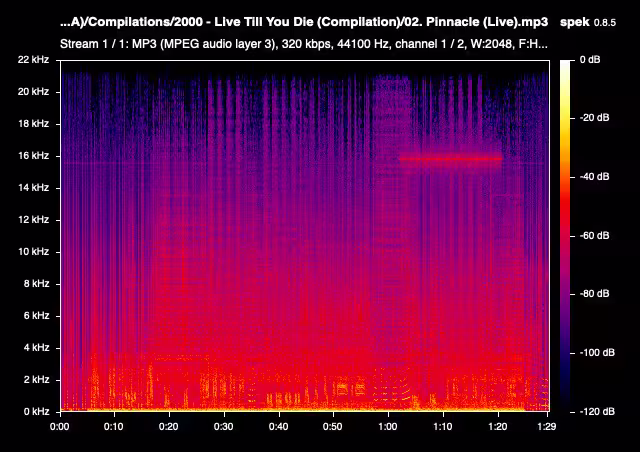Click the 2 kHz frequency label
This screenshot has width=640, height=452.
[x=36, y=380]
